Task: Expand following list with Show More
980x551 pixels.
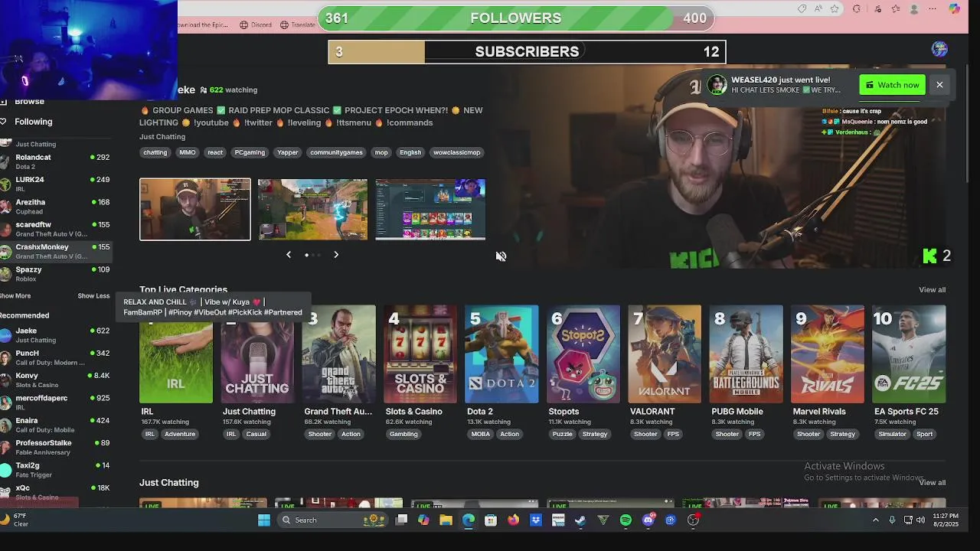Action: pos(15,296)
